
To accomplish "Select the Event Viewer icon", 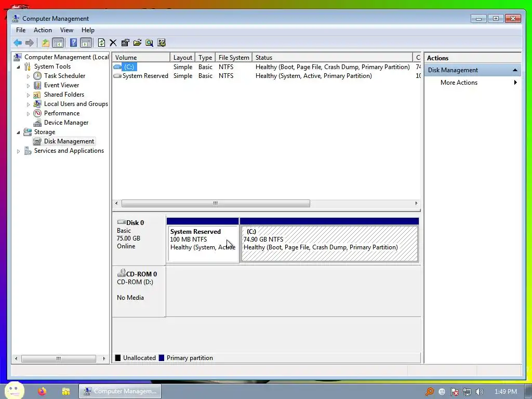I will (37, 85).
